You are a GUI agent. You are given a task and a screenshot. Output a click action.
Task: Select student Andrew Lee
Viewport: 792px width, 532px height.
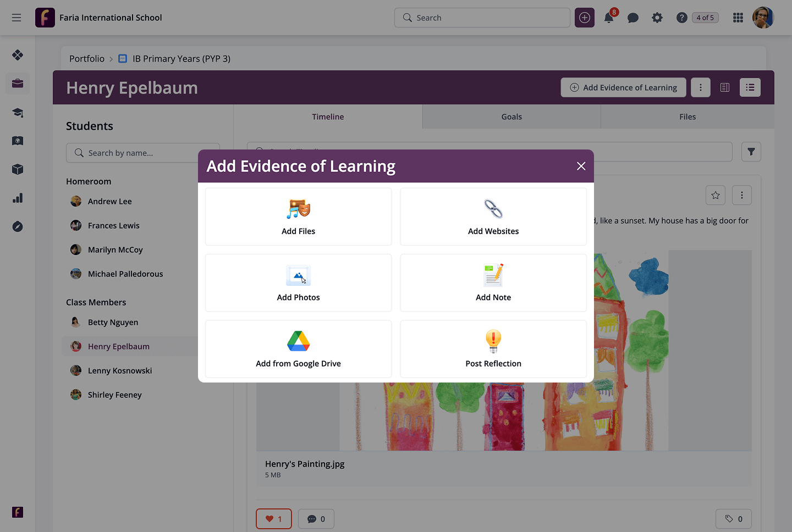click(110, 201)
